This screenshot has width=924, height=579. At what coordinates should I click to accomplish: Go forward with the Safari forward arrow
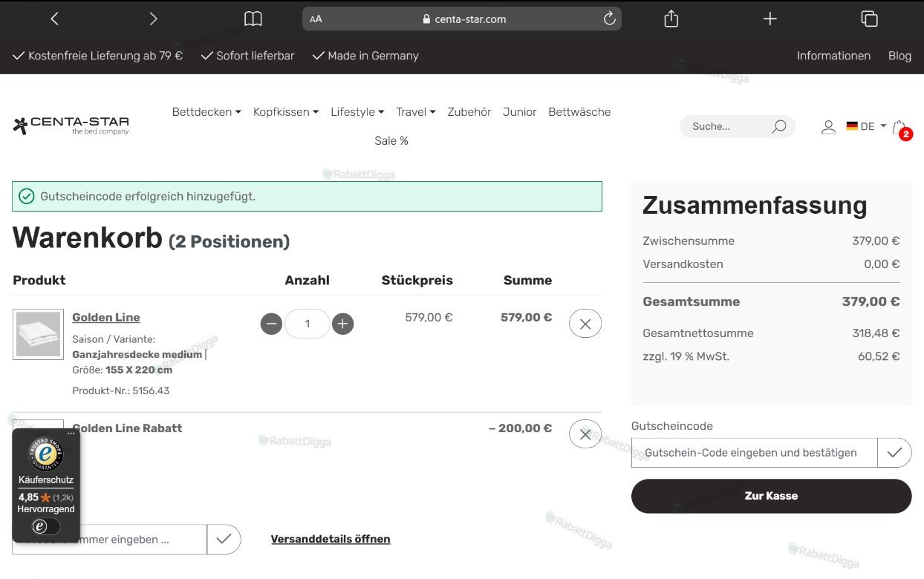(x=153, y=19)
